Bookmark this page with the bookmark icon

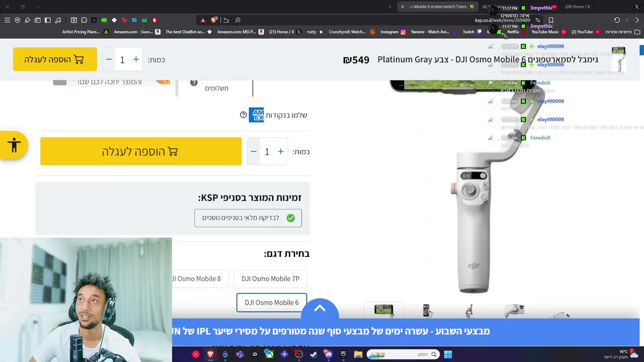pos(551,20)
